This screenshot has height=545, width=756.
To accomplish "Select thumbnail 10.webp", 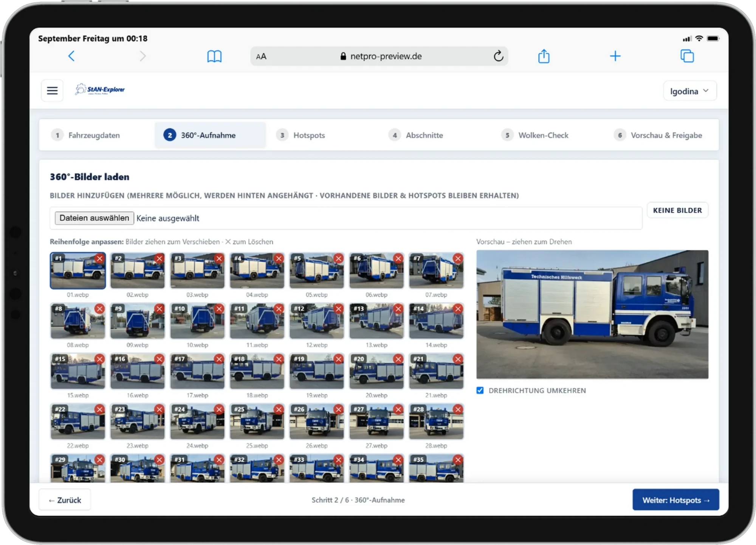I will point(197,321).
